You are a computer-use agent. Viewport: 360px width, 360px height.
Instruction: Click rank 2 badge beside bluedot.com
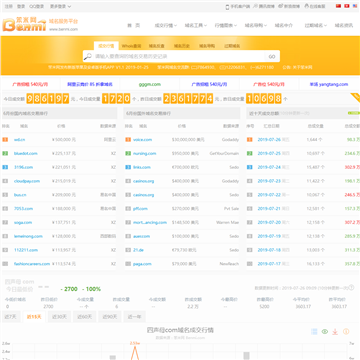tap(5, 153)
